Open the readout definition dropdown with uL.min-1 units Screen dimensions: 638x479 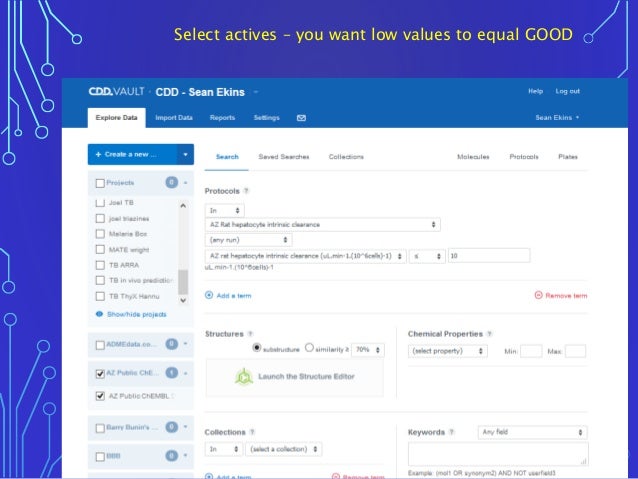pos(306,256)
